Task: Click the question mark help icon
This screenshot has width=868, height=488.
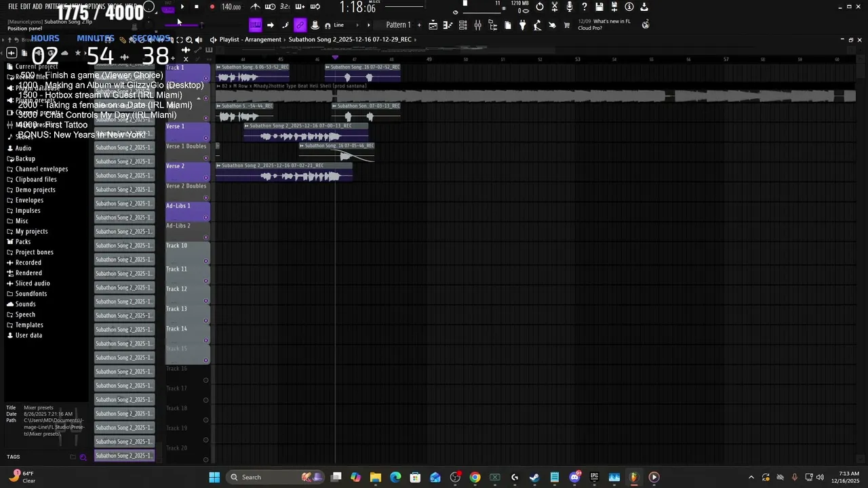Action: pyautogui.click(x=585, y=7)
